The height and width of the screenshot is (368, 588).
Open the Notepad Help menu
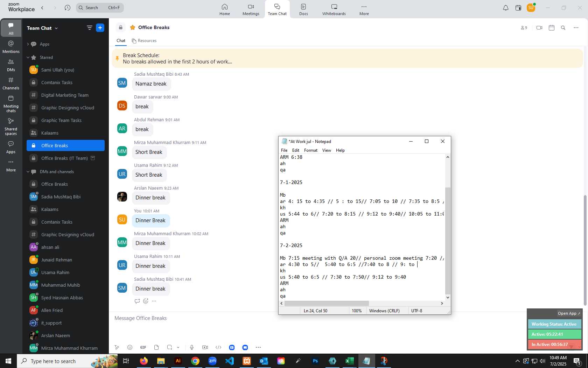pyautogui.click(x=340, y=150)
